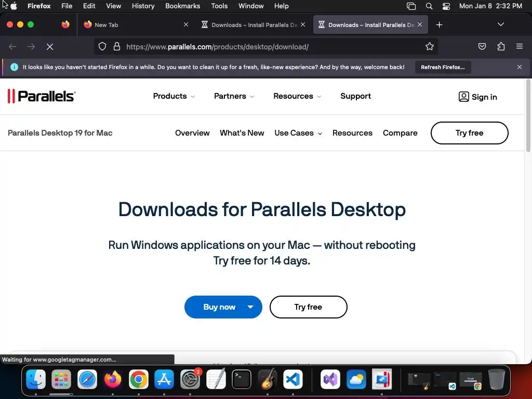This screenshot has width=532, height=399.
Task: Open the Bookmarks menu
Action: click(182, 6)
